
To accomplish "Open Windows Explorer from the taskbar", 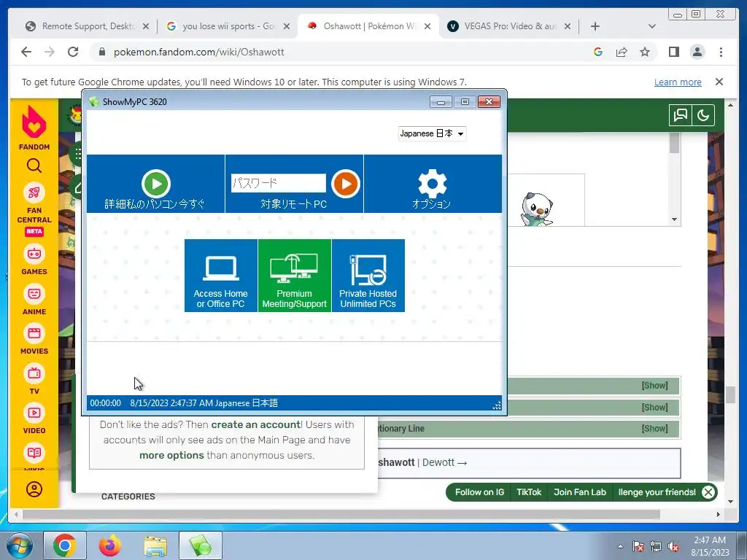I will coord(155,547).
